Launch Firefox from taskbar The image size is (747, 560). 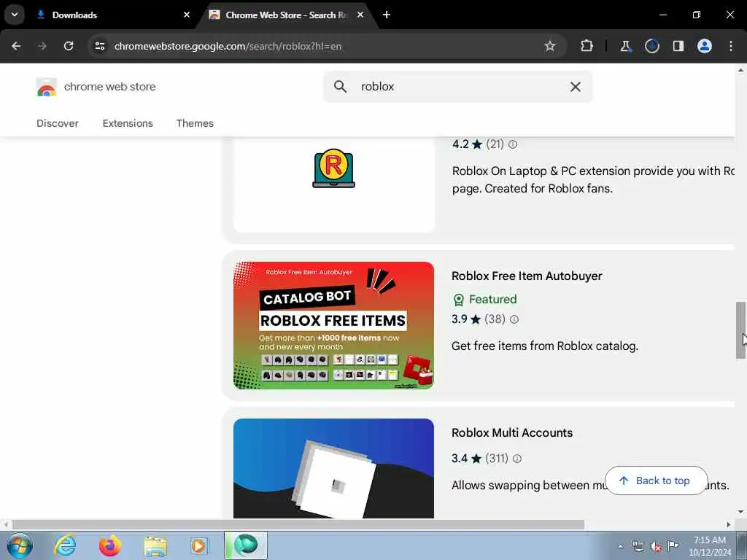click(110, 545)
